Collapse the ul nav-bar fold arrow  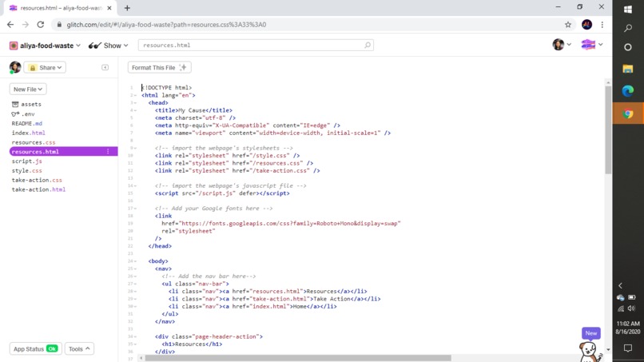pos(135,284)
